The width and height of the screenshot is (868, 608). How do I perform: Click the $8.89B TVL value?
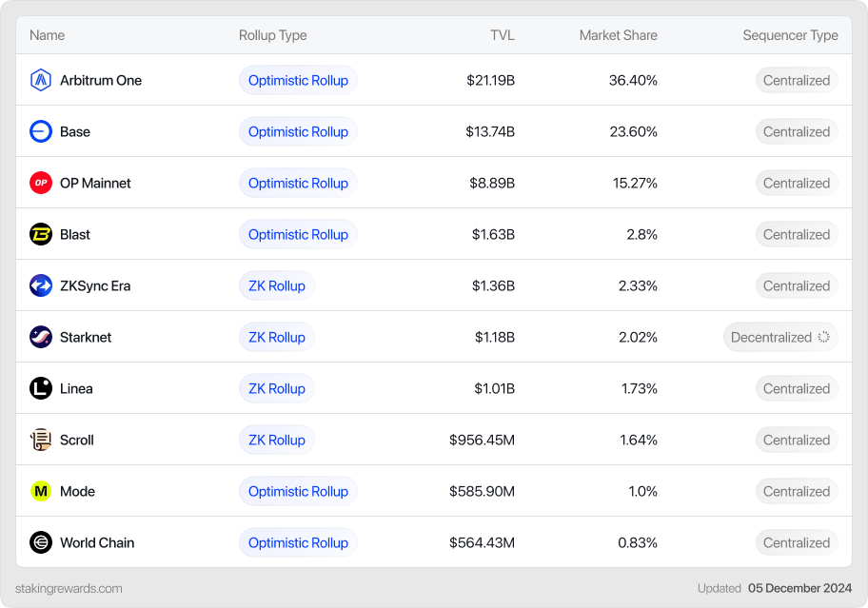492,183
